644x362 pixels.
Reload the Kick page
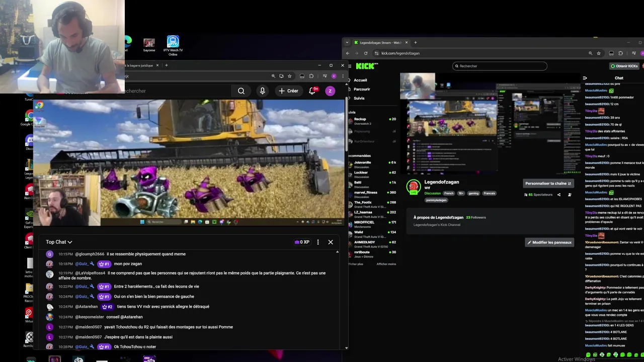click(x=366, y=53)
